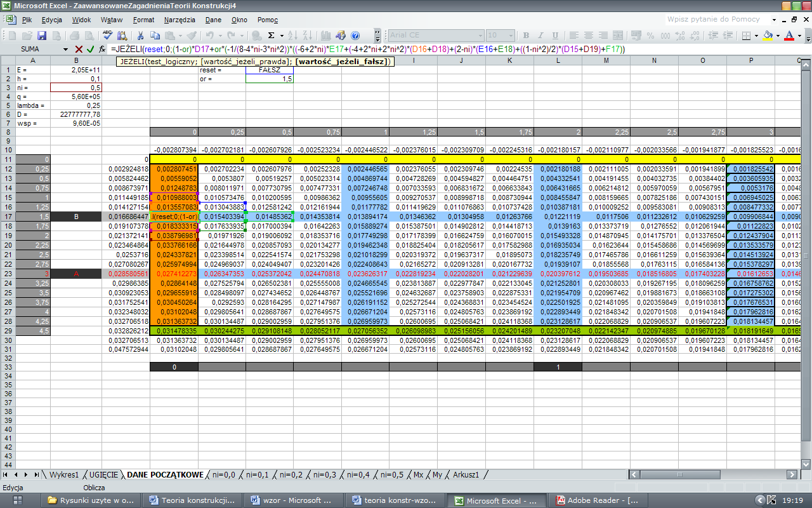
Task: Toggle Bold formatting
Action: click(x=526, y=36)
